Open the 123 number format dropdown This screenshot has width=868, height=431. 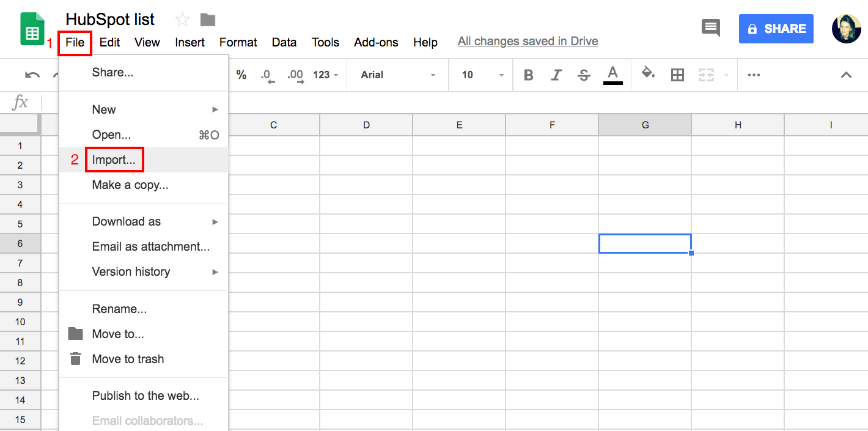point(325,75)
